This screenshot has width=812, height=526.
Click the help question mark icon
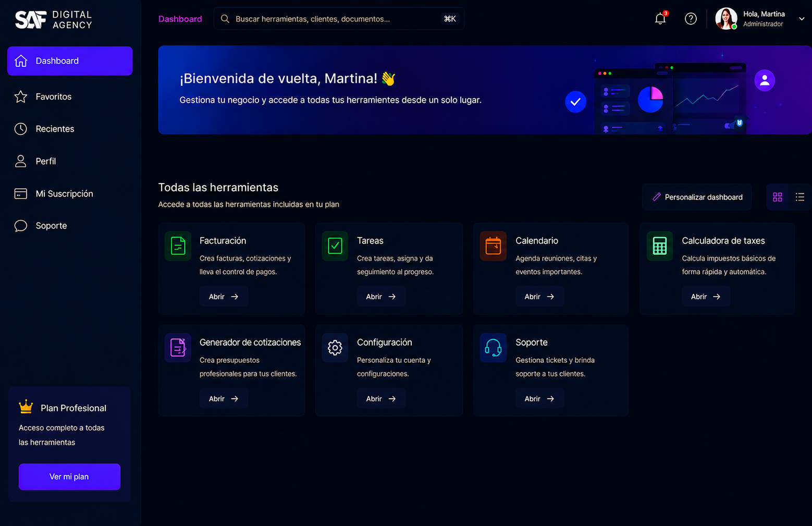[691, 19]
